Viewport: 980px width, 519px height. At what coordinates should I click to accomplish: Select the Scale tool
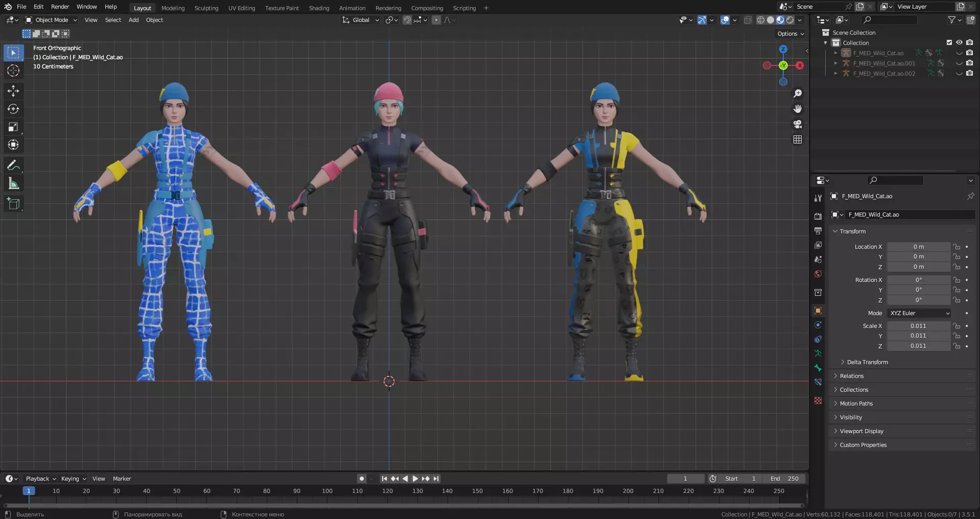[x=13, y=127]
